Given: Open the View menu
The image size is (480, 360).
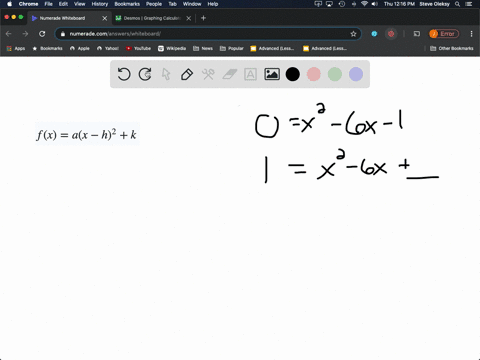Looking at the screenshot, I should click(79, 4).
